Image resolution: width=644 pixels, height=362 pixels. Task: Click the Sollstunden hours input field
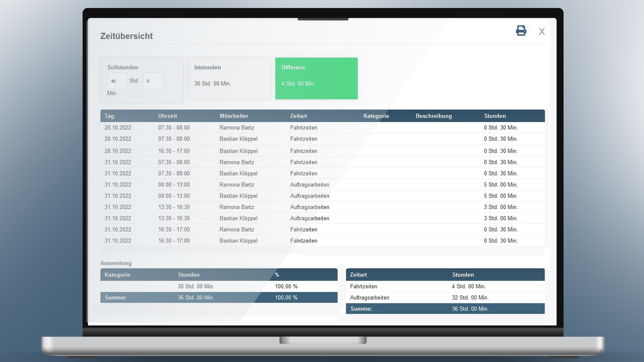tap(117, 81)
